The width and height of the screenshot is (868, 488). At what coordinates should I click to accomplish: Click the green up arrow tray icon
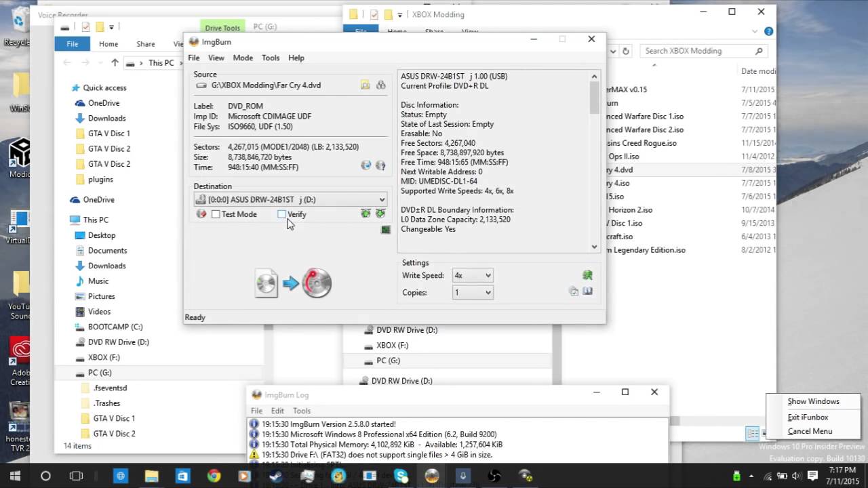click(x=366, y=214)
